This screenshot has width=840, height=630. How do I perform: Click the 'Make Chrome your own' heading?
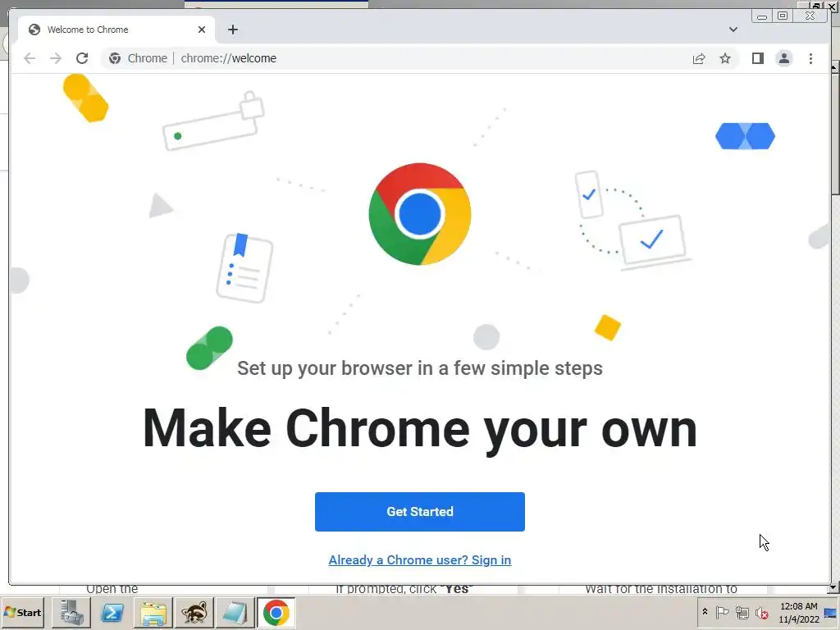click(x=419, y=429)
